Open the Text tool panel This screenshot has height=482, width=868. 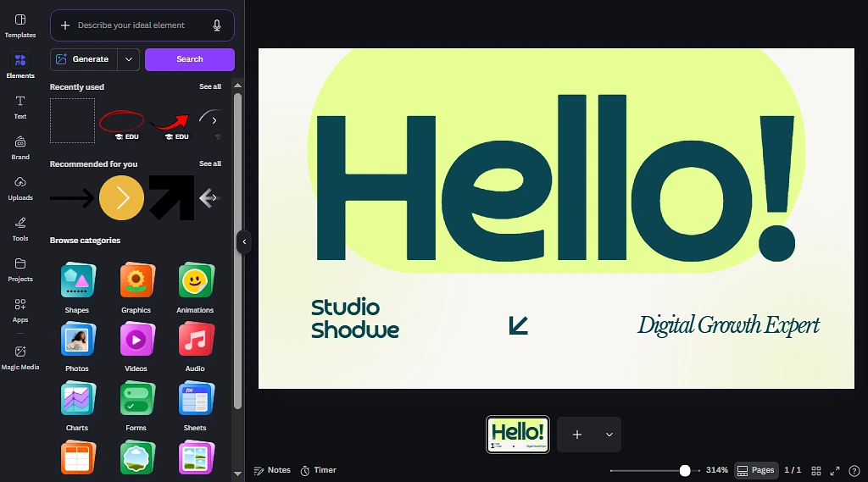[20, 107]
